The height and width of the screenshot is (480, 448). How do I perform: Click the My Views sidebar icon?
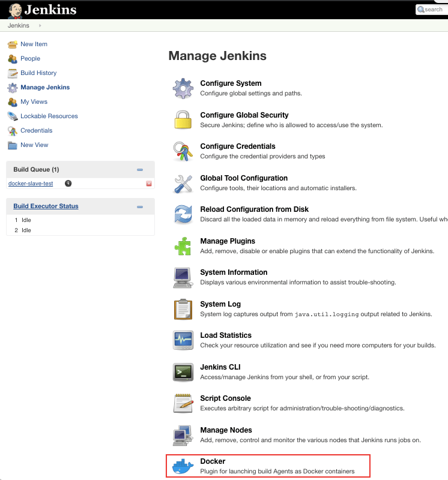12,102
